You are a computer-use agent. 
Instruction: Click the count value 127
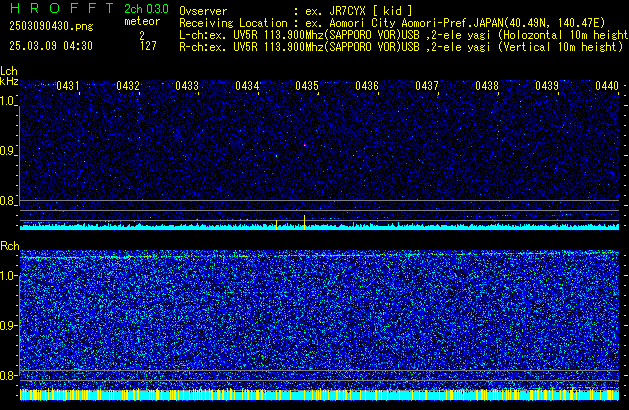[x=148, y=46]
